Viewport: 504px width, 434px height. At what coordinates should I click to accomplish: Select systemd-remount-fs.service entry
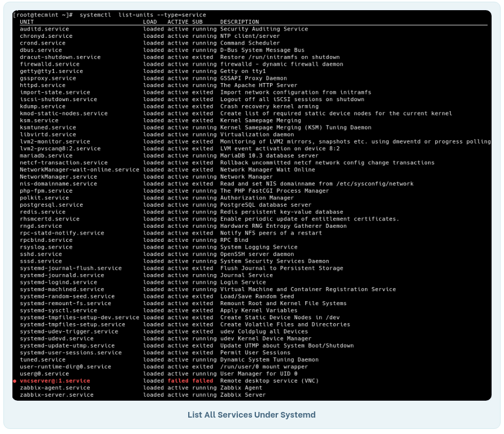pos(66,303)
